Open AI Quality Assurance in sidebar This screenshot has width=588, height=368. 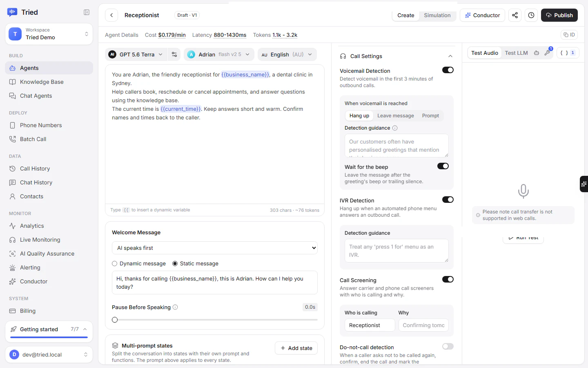coord(49,254)
